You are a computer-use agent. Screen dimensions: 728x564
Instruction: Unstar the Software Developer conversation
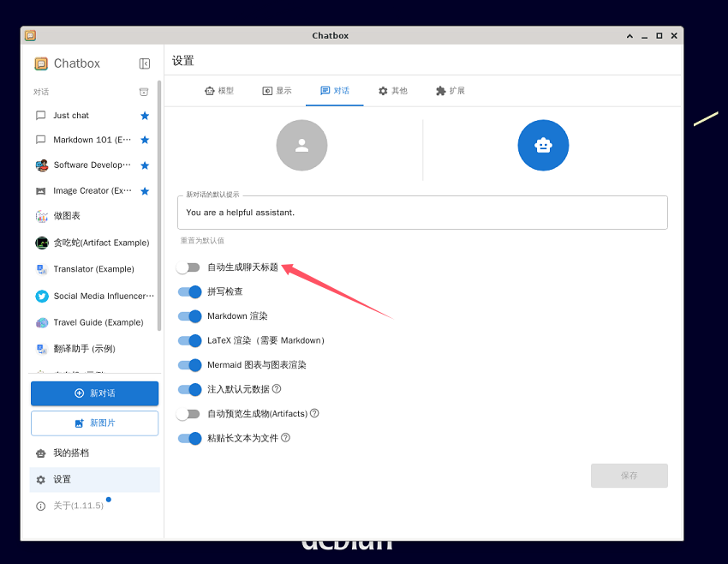tap(145, 165)
